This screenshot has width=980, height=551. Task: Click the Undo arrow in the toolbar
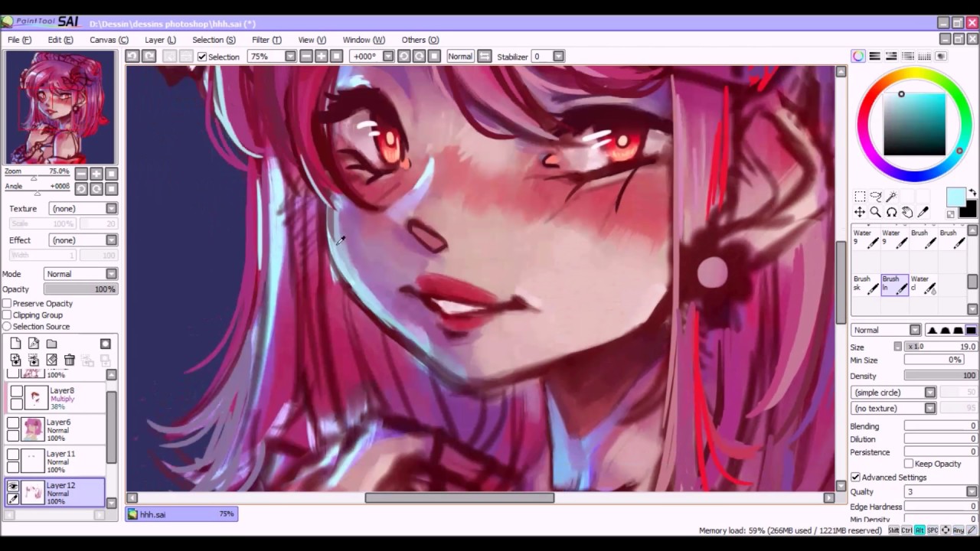click(132, 56)
